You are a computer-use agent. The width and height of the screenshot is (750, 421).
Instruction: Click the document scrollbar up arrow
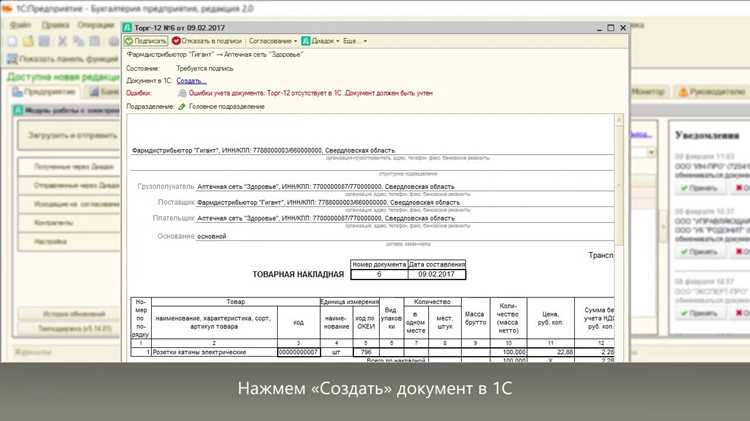(619, 120)
